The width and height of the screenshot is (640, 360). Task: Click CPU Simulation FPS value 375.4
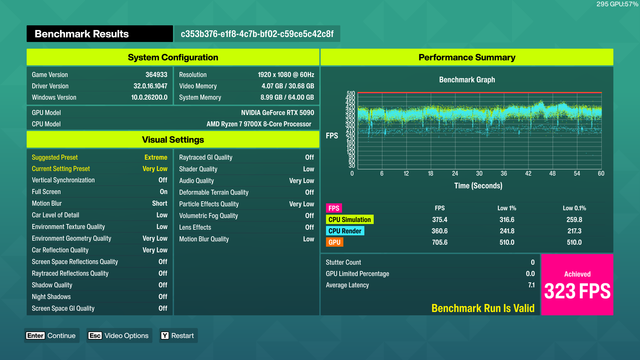point(440,220)
